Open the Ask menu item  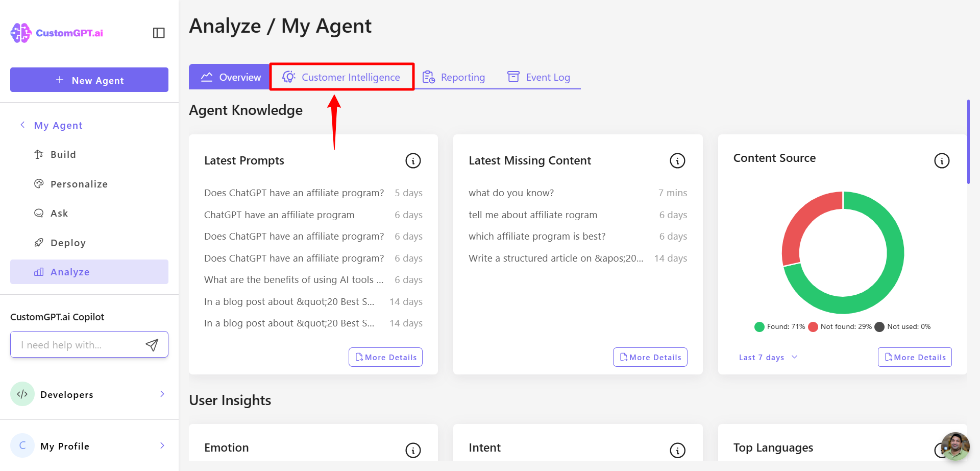[x=89, y=213]
